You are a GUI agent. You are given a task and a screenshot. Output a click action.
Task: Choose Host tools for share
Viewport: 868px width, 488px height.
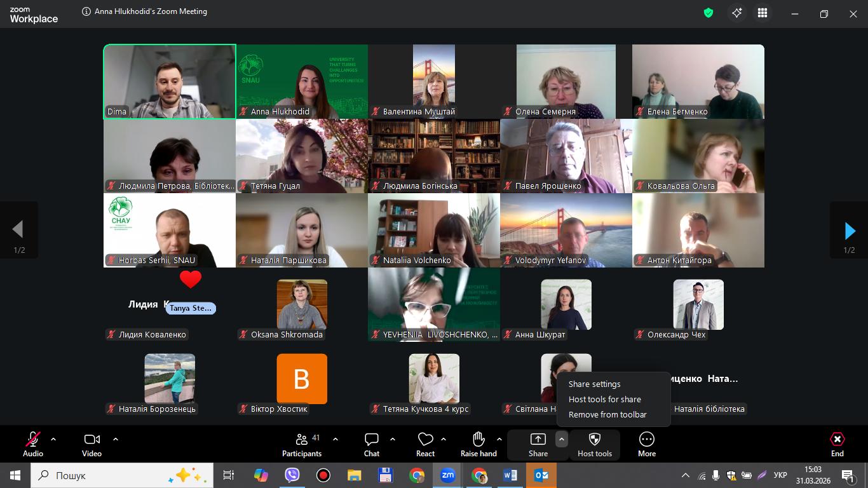coord(604,399)
